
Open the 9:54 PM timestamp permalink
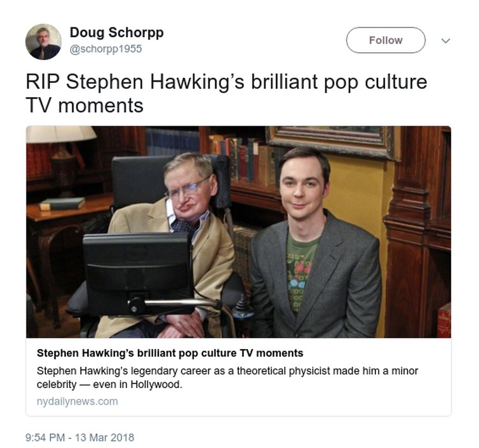(x=80, y=437)
